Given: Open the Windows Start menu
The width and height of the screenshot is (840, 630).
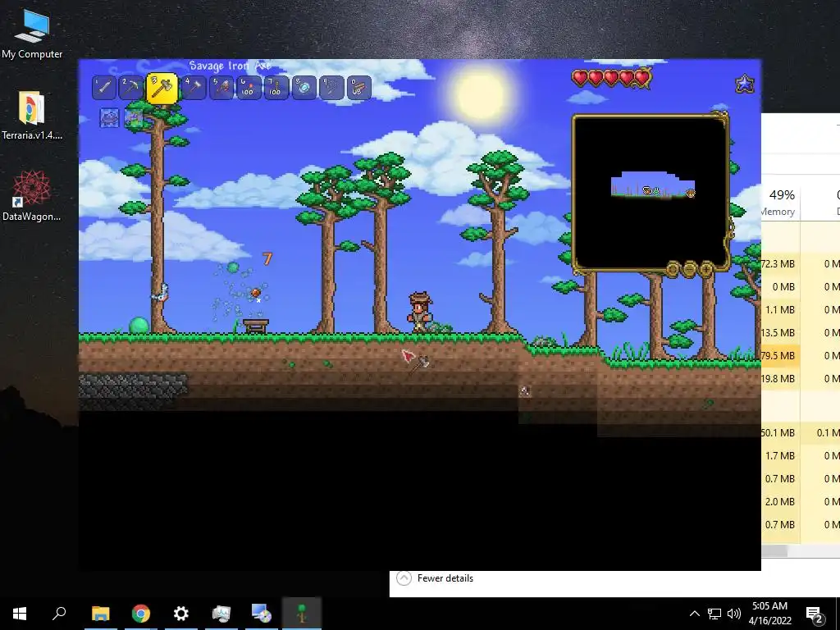Looking at the screenshot, I should [x=20, y=614].
